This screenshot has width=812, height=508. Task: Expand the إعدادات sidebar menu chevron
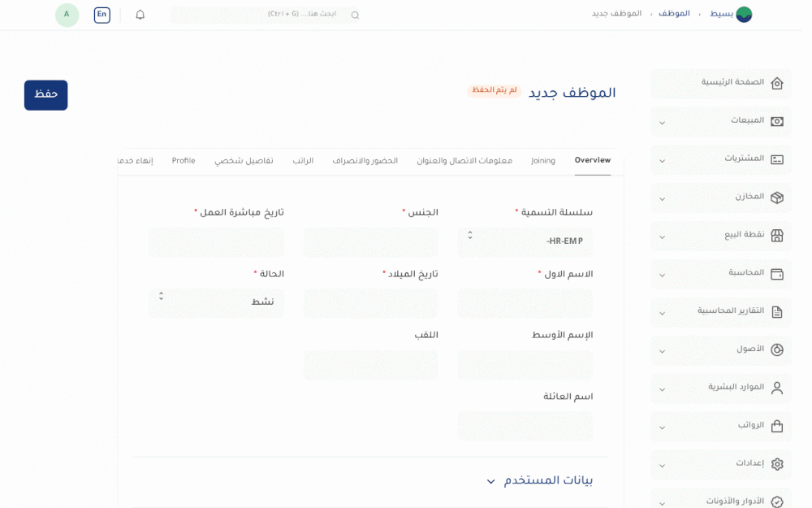(662, 466)
